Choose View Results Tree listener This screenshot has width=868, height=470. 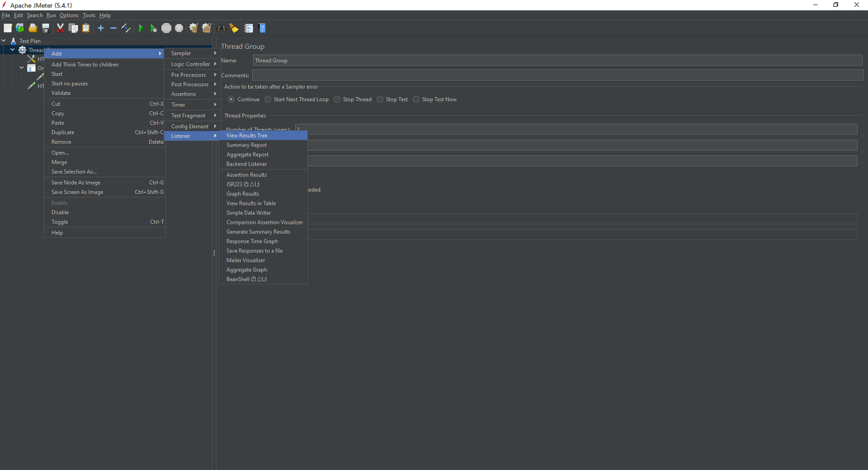coord(263,136)
